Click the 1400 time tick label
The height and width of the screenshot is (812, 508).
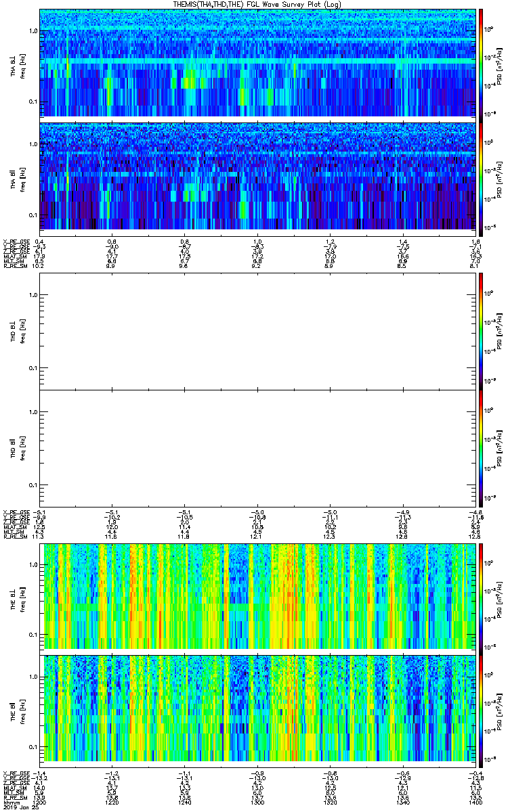tap(474, 803)
